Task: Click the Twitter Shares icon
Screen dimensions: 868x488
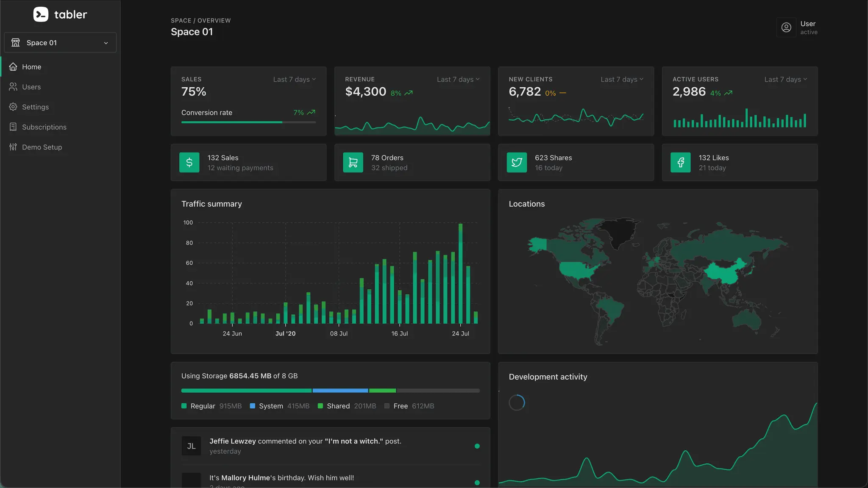Action: [517, 162]
